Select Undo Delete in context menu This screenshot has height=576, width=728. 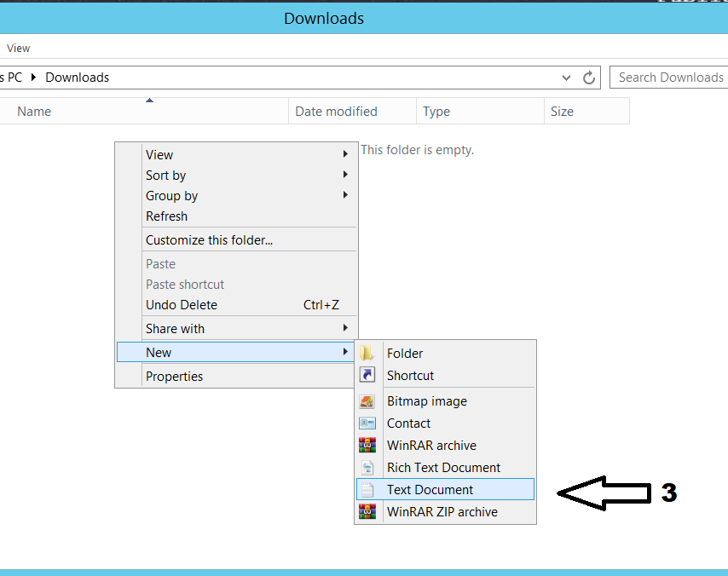coord(182,305)
